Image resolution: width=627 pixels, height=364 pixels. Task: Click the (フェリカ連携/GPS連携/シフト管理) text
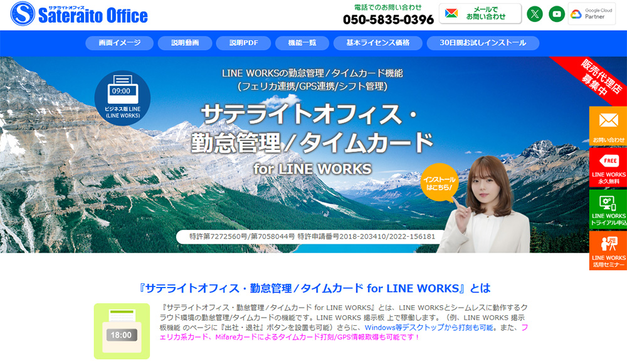coord(312,86)
